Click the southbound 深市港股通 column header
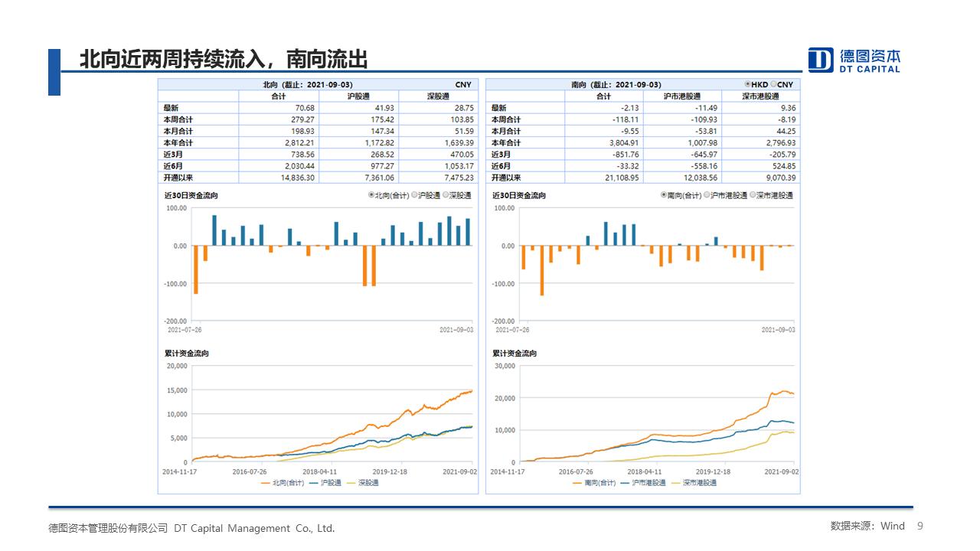This screenshot has height=551, width=980. 760,96
